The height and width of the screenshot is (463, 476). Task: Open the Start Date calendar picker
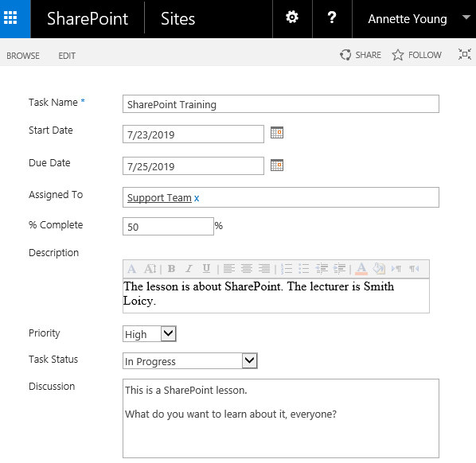click(x=277, y=133)
